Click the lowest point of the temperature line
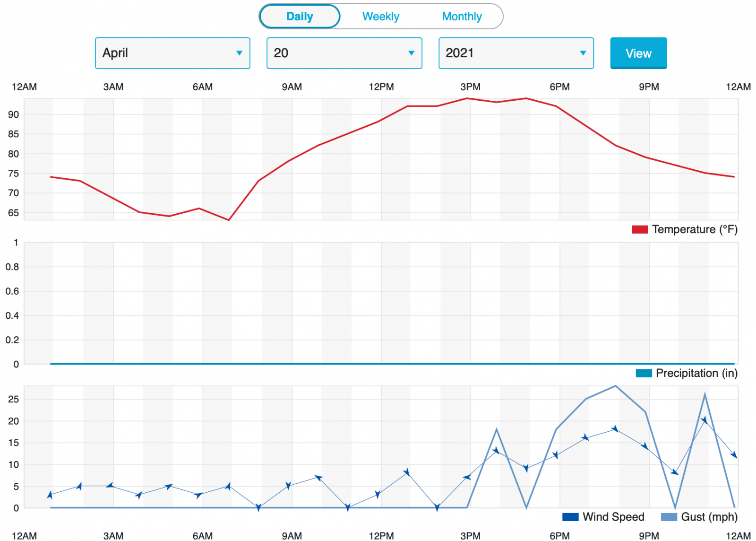The image size is (756, 541). tap(229, 220)
